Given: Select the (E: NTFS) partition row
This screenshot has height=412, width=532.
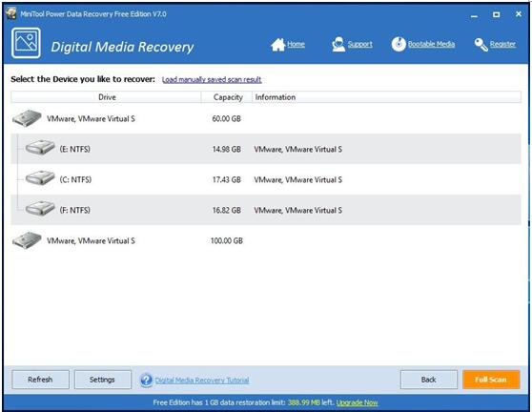Looking at the screenshot, I should (x=266, y=149).
